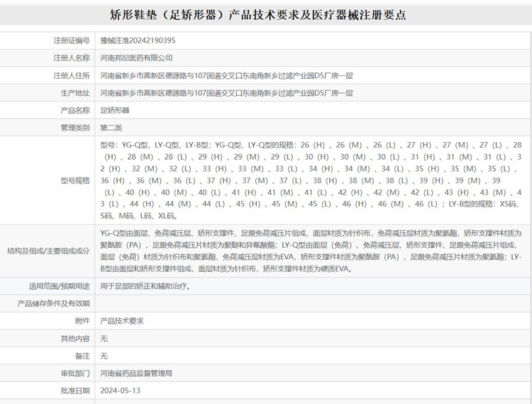
Task: Click the label 备注
Action: [x=82, y=356]
